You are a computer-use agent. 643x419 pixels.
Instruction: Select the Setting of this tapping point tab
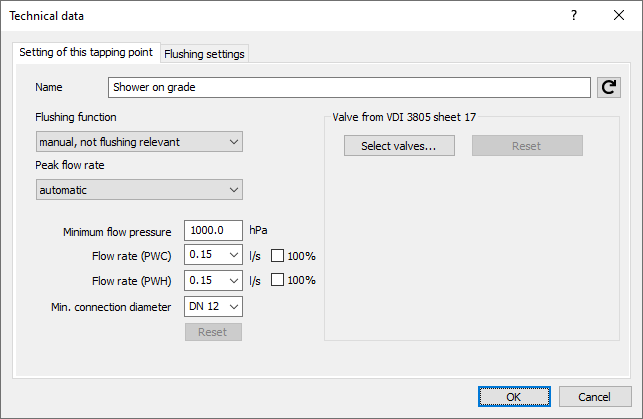coord(86,52)
